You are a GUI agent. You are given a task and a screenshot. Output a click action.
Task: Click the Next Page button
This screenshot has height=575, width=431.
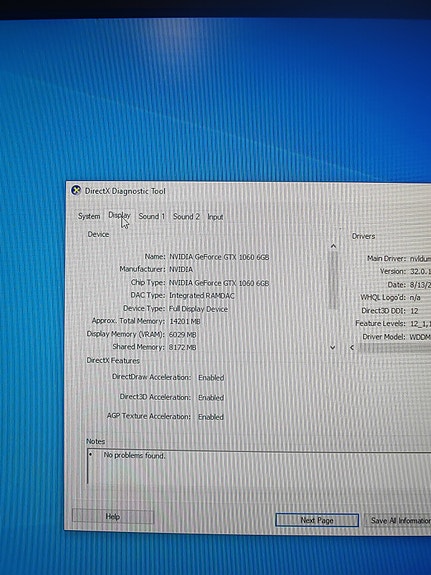click(317, 520)
